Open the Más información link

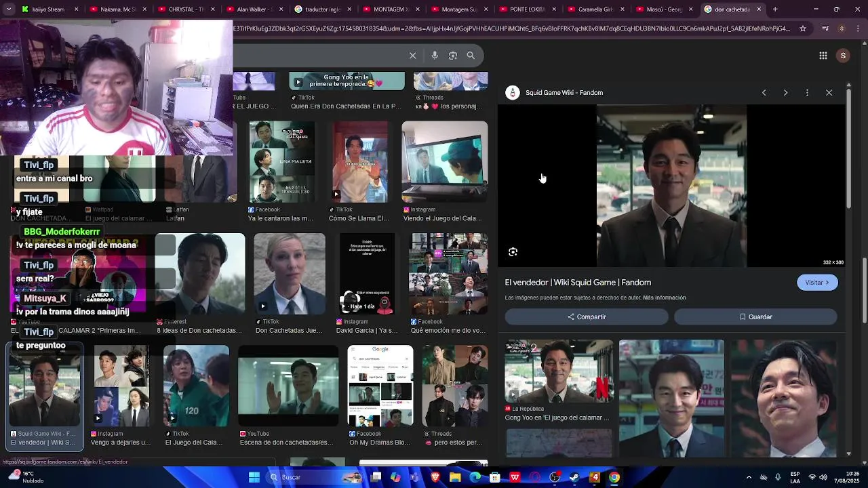coord(665,298)
